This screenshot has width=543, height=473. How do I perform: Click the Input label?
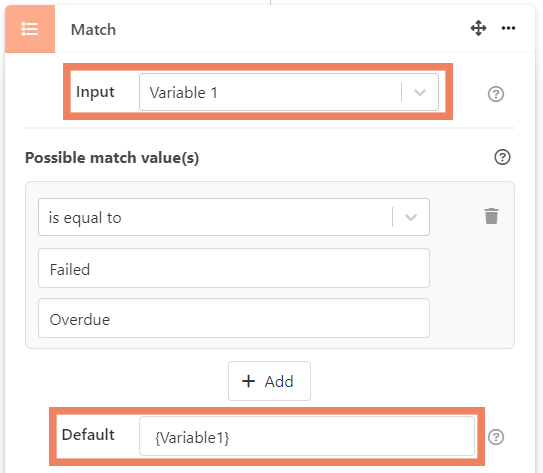95,92
